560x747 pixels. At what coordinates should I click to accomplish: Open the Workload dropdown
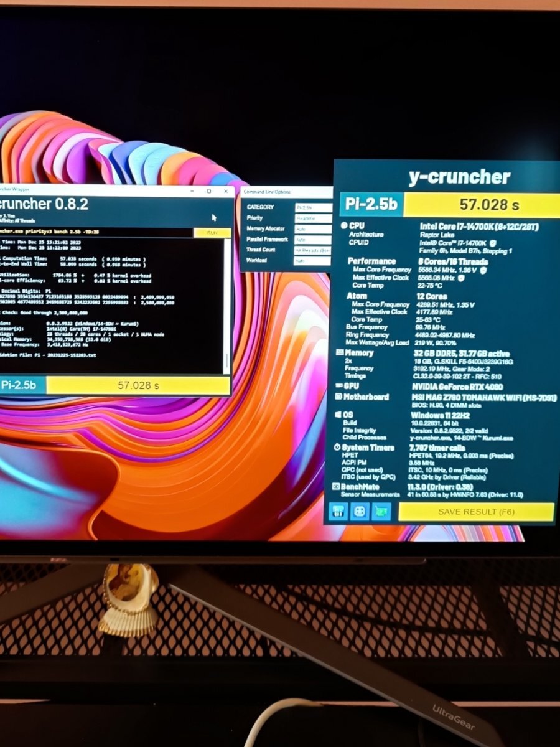coord(313,260)
